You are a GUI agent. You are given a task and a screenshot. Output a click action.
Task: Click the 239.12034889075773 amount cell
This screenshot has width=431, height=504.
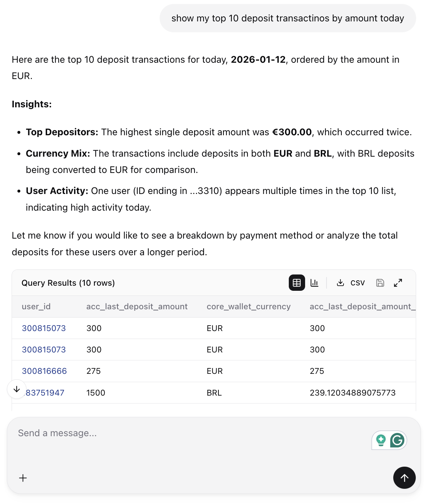pyautogui.click(x=353, y=393)
